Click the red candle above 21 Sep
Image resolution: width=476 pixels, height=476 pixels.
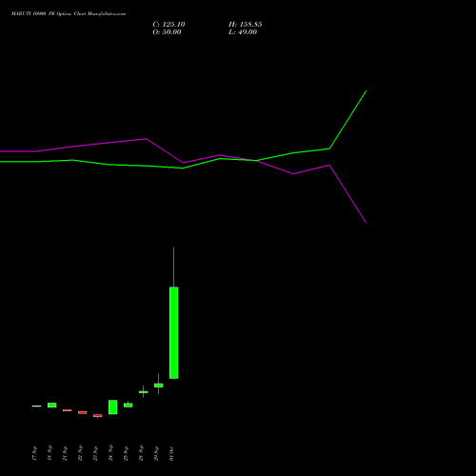(68, 410)
